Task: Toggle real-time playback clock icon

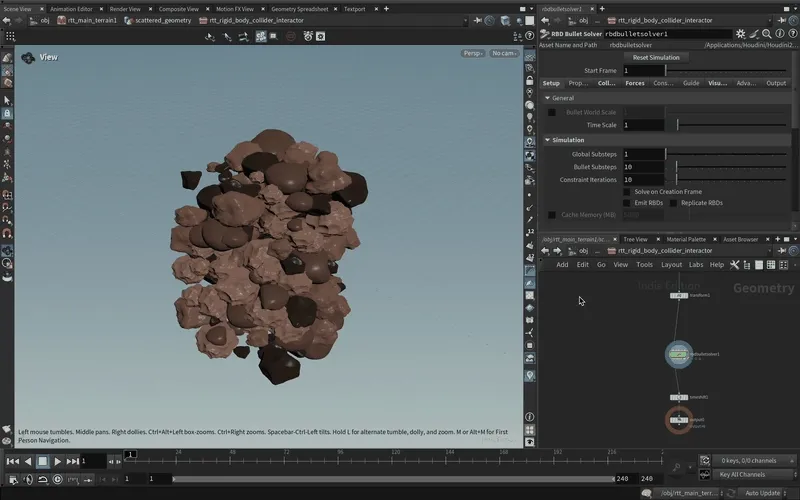Action: 58,479
